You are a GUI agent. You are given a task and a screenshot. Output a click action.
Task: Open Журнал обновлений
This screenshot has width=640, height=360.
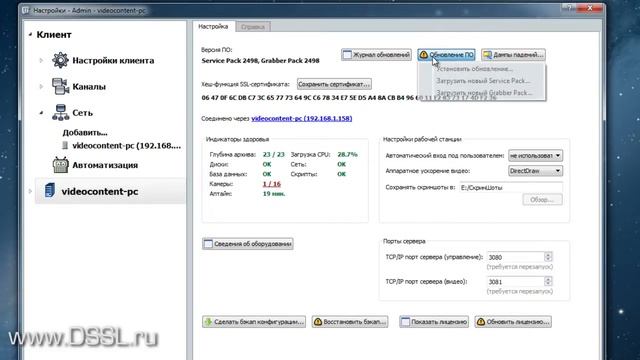pyautogui.click(x=376, y=55)
